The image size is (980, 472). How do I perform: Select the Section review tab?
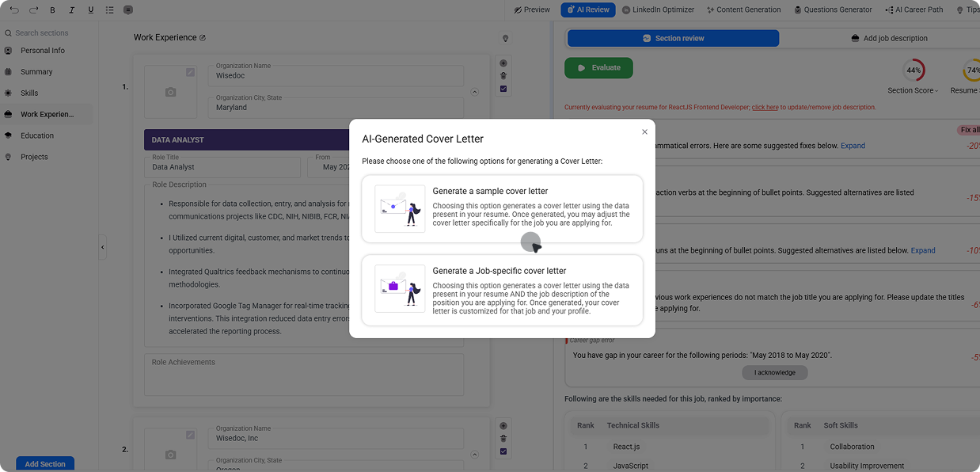pyautogui.click(x=674, y=38)
